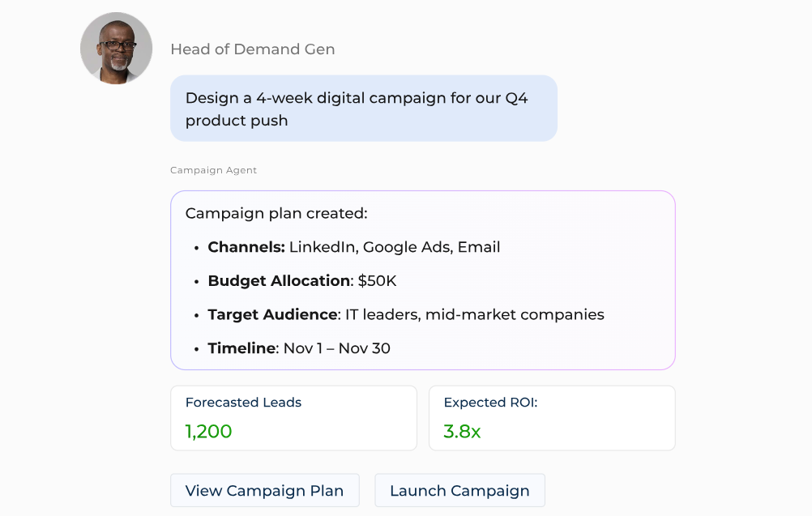The width and height of the screenshot is (812, 516).
Task: Click the bold "Target Audience" label
Action: click(272, 314)
